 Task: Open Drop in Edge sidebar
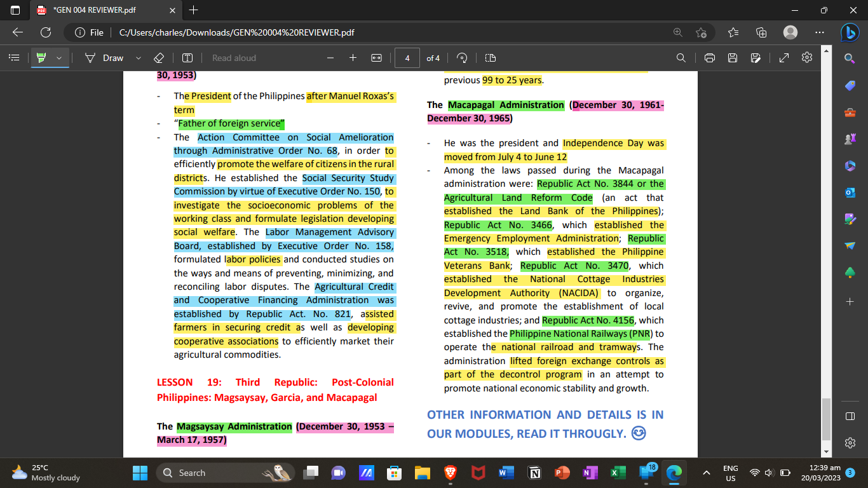(850, 246)
